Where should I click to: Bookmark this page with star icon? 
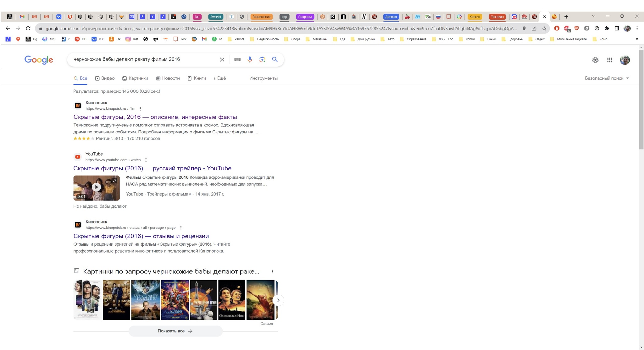point(544,28)
